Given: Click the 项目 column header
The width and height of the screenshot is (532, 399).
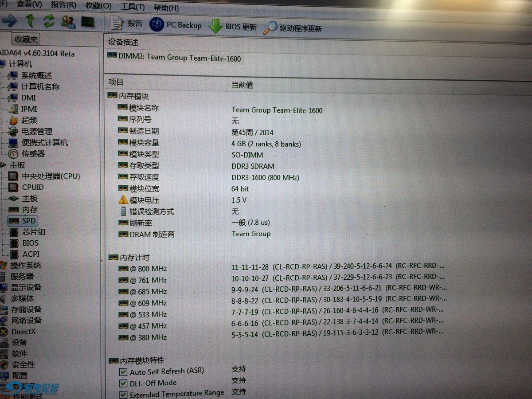Looking at the screenshot, I should pyautogui.click(x=116, y=82).
